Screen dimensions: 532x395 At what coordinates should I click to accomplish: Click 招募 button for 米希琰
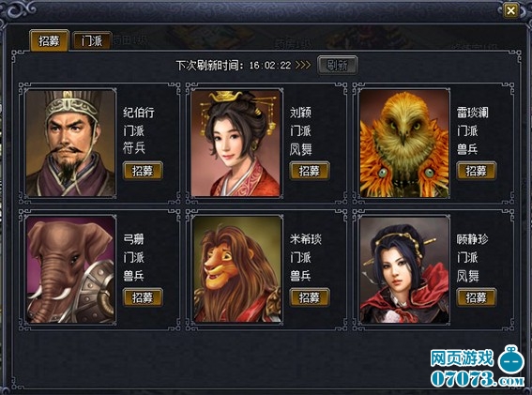310,297
